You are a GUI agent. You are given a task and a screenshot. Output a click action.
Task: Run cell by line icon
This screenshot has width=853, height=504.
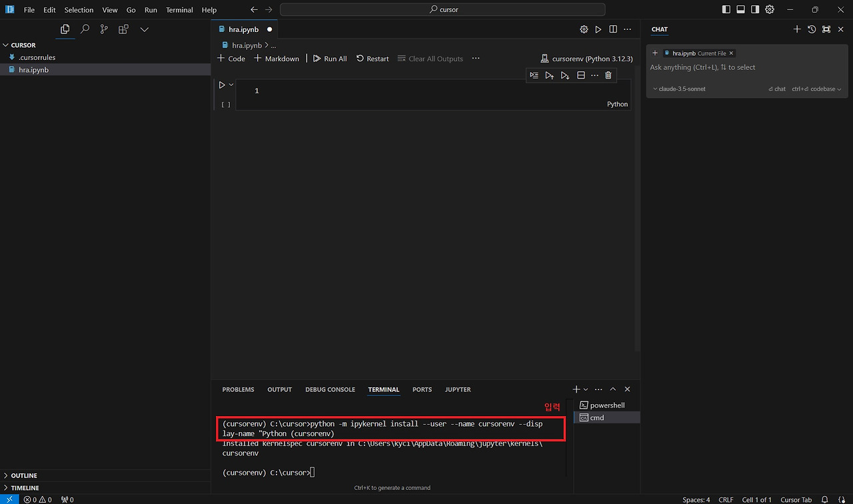coord(534,75)
